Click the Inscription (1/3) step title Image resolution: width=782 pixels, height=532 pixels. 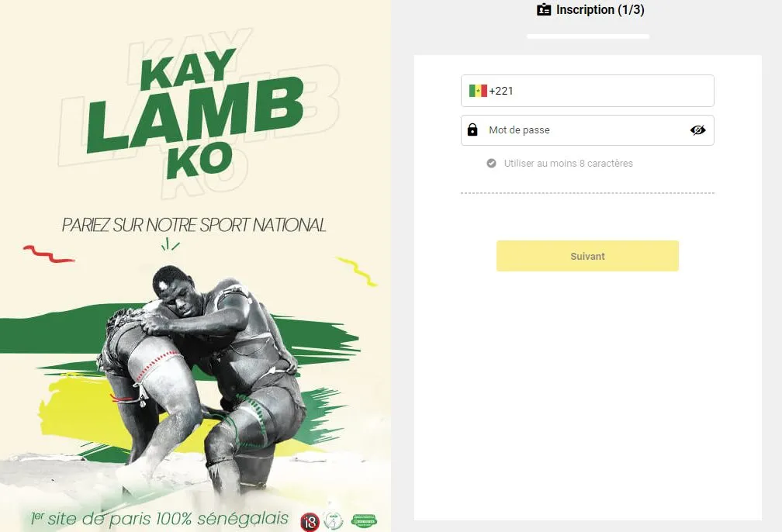pyautogui.click(x=600, y=9)
